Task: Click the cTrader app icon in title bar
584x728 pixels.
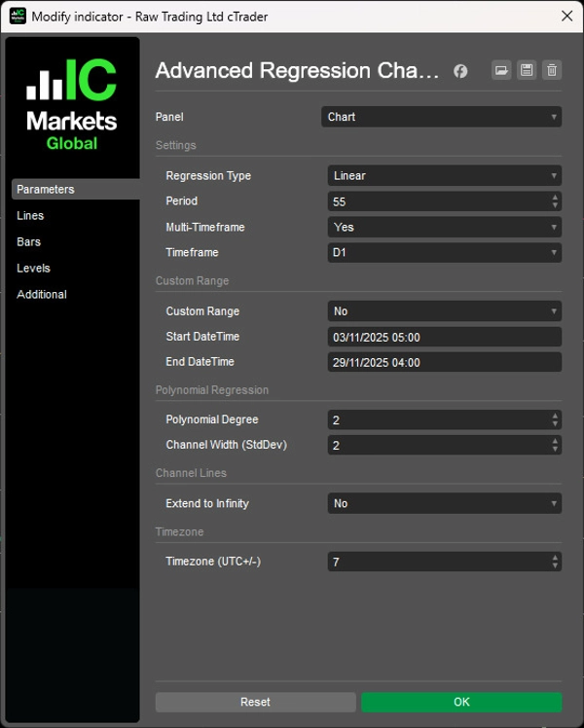Action: point(18,17)
